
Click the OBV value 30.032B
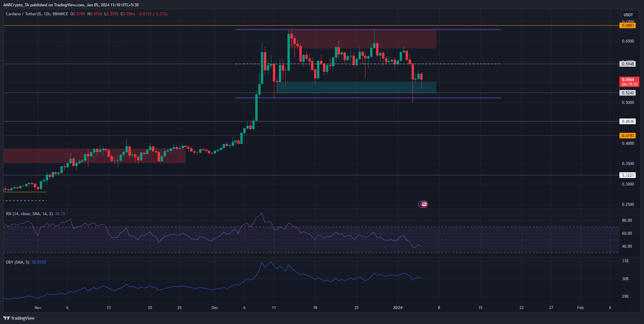pyautogui.click(x=39, y=262)
